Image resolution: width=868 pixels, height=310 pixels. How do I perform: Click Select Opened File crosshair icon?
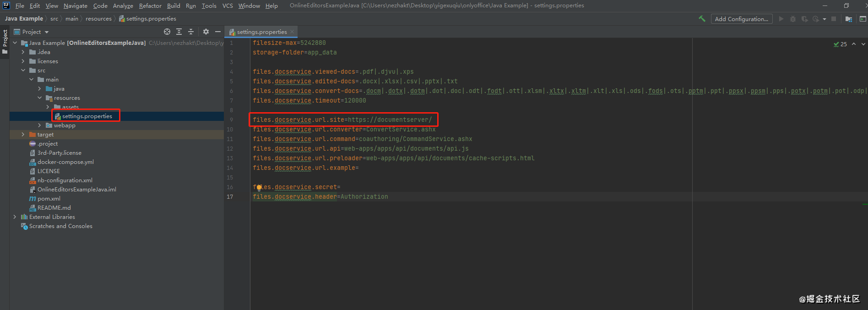[167, 32]
